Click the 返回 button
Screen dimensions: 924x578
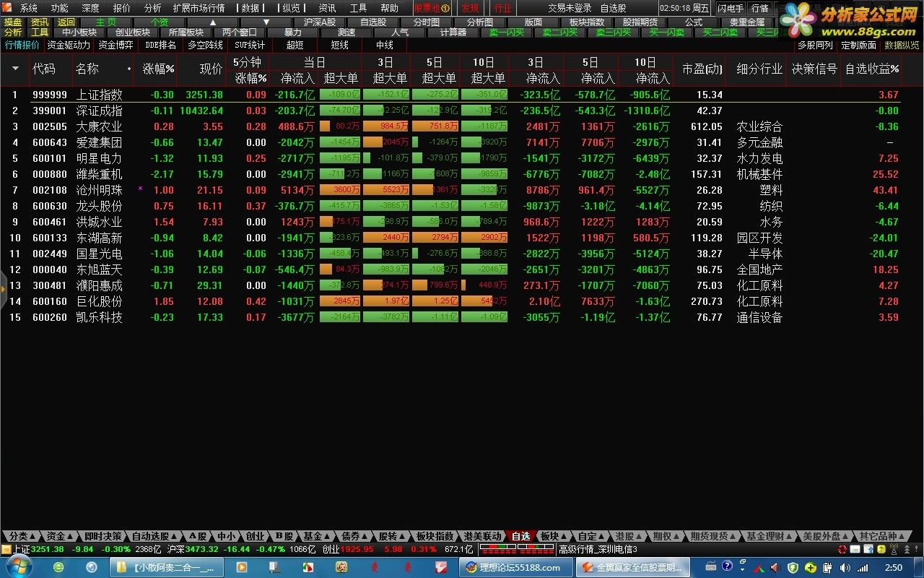coord(66,22)
